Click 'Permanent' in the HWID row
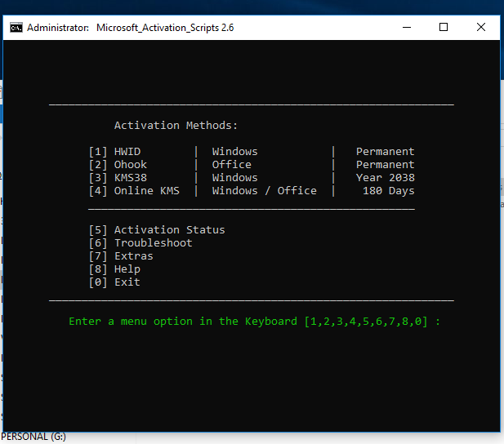 [x=385, y=152]
